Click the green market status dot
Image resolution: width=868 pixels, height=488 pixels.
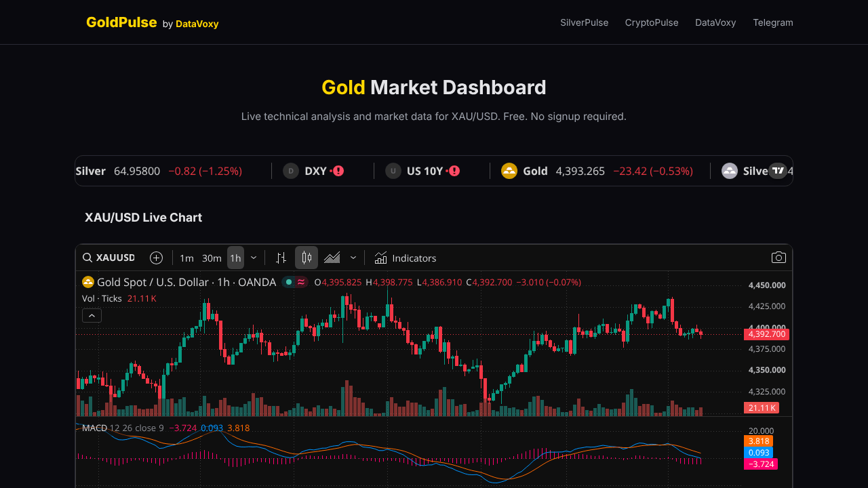(289, 282)
